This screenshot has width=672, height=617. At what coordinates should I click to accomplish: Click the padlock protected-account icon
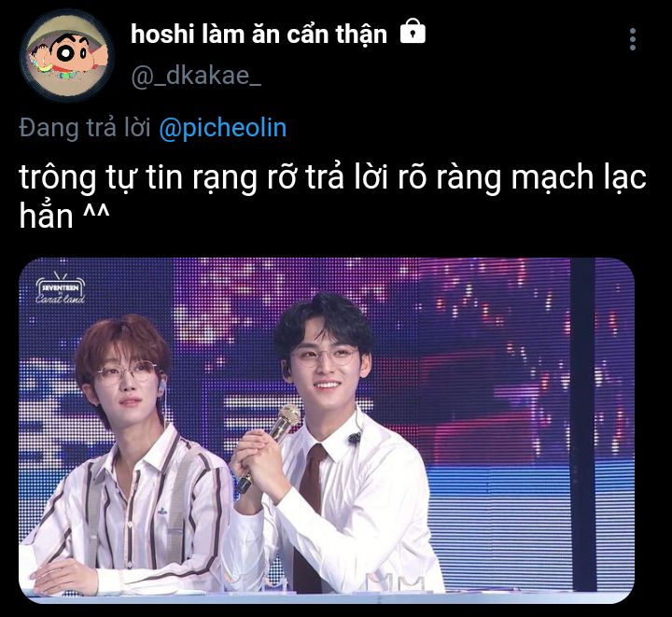click(413, 32)
